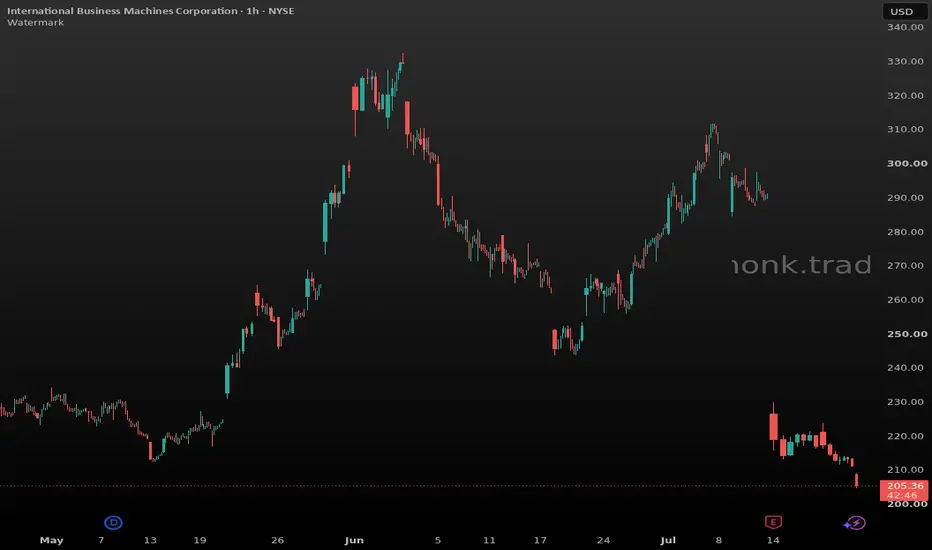
Task: Click the 290.00 price axis label
Action: point(905,197)
